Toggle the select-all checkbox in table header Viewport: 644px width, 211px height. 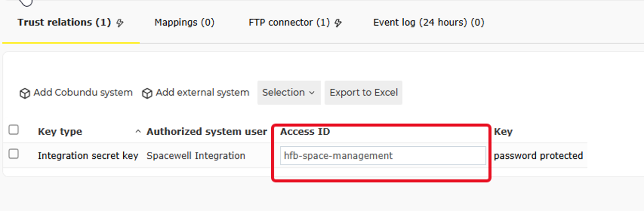[14, 129]
